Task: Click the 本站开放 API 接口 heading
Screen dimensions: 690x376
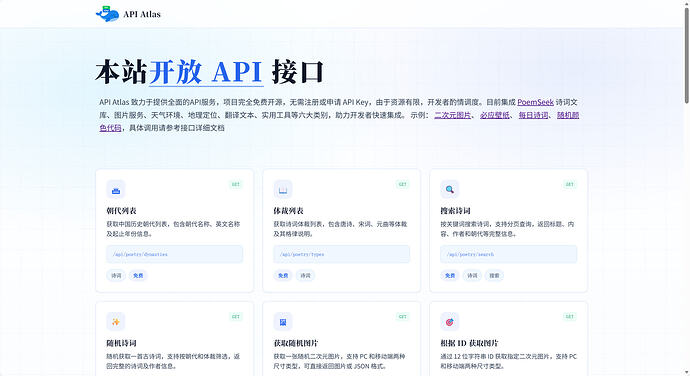Action: 209,72
